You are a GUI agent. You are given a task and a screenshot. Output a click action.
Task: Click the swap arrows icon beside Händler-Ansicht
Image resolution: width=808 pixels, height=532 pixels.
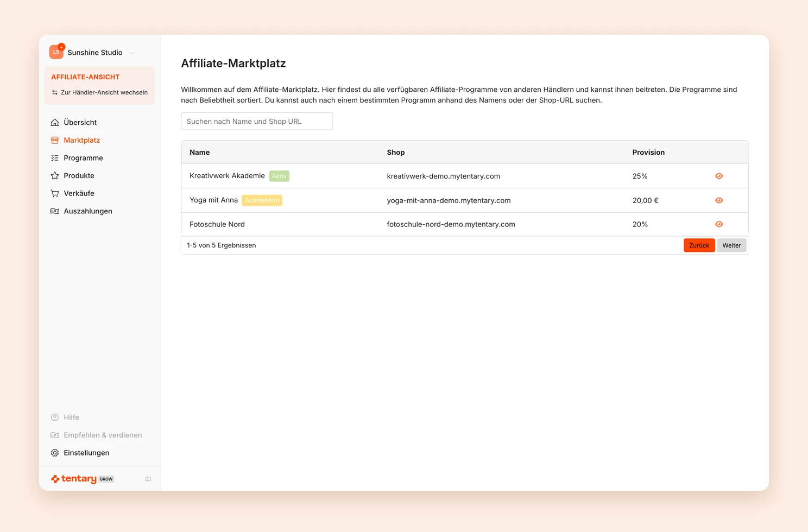(55, 92)
